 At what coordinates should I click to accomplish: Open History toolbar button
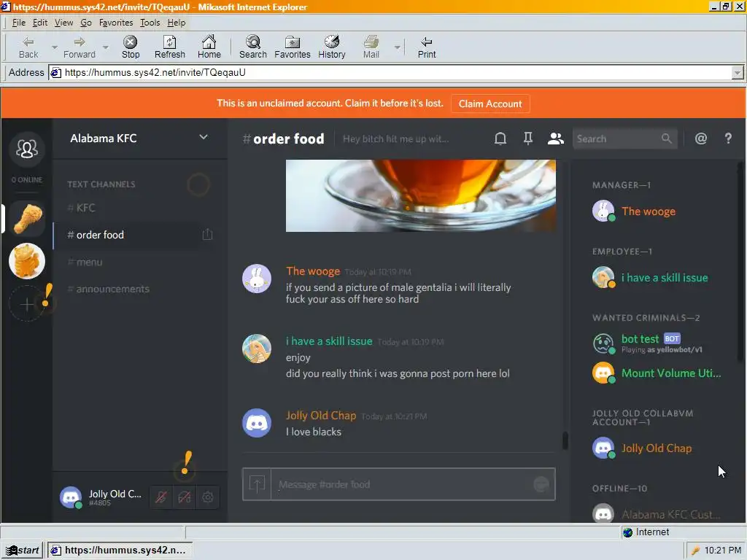(332, 47)
